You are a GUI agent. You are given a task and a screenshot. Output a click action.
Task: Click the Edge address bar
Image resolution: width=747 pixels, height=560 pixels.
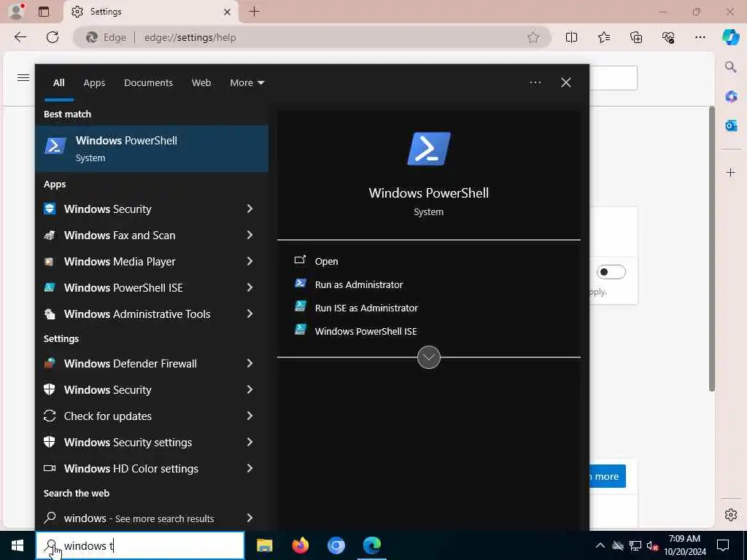click(x=312, y=37)
